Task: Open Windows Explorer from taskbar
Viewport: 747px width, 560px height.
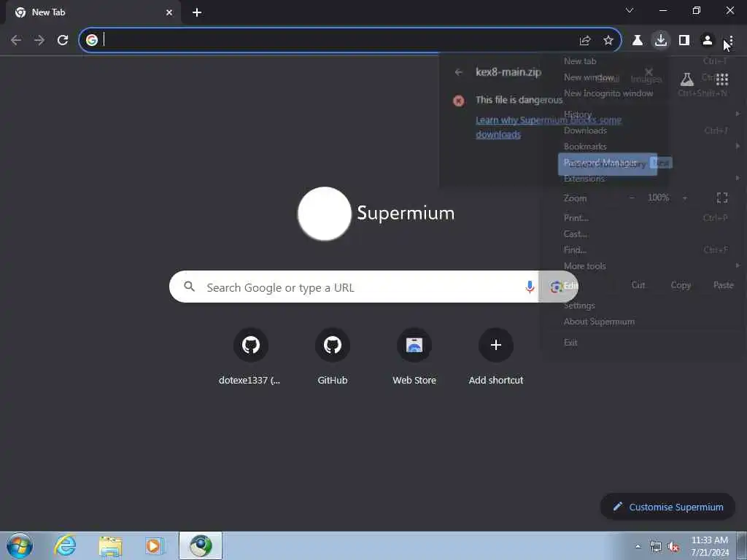Action: click(x=109, y=545)
